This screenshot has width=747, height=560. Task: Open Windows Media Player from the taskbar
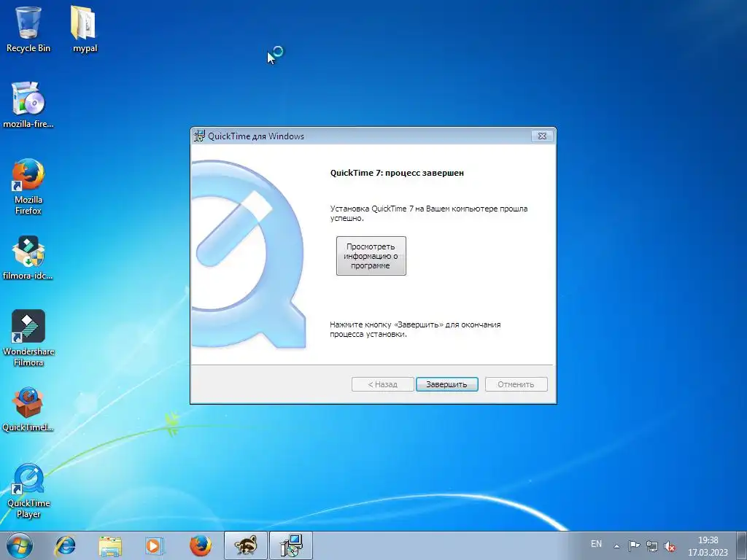[155, 545]
